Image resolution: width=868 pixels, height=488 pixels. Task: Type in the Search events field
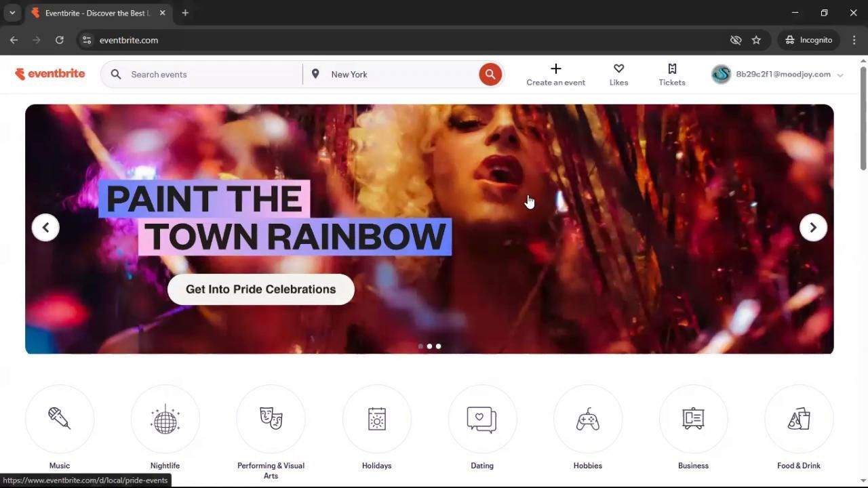(x=203, y=74)
